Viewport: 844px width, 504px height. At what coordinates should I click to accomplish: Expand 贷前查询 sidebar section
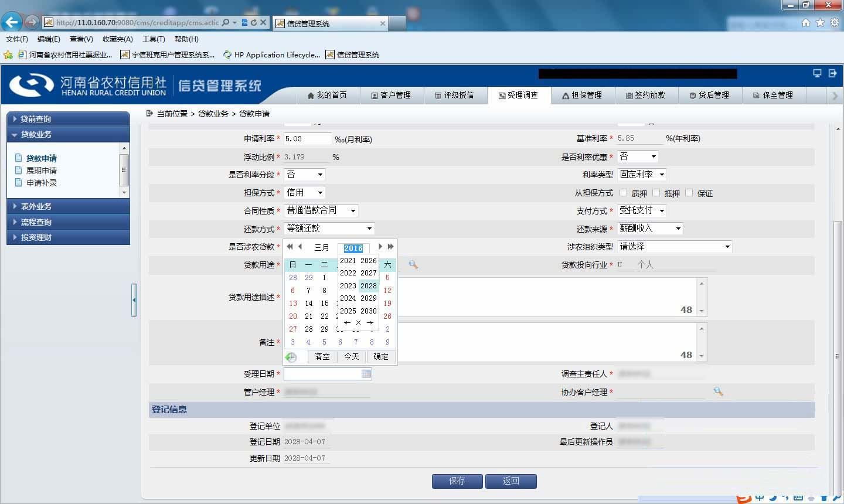(68, 119)
